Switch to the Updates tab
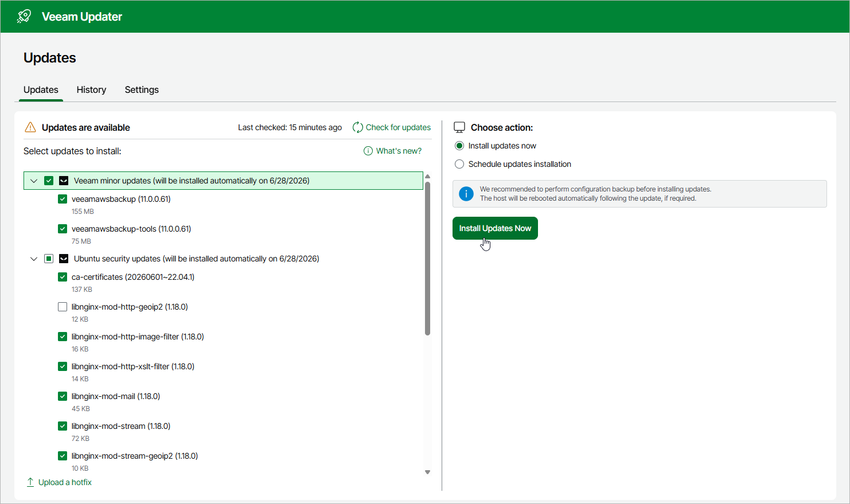 (41, 89)
